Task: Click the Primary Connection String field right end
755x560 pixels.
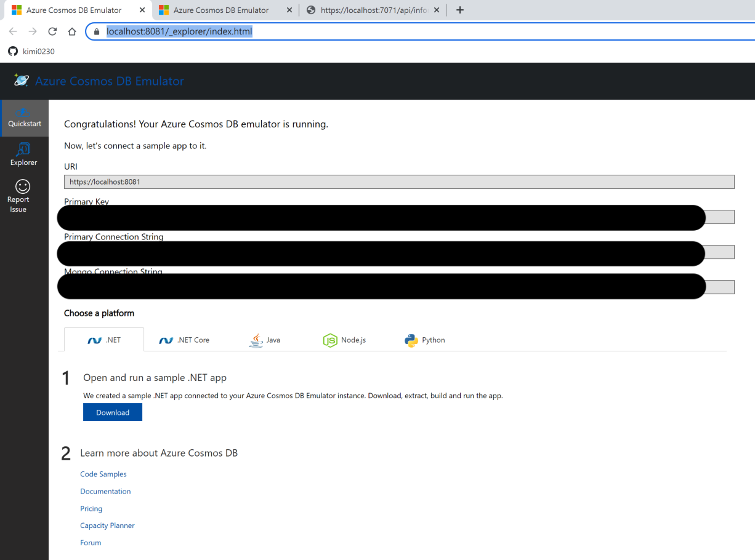Action: tap(719, 252)
